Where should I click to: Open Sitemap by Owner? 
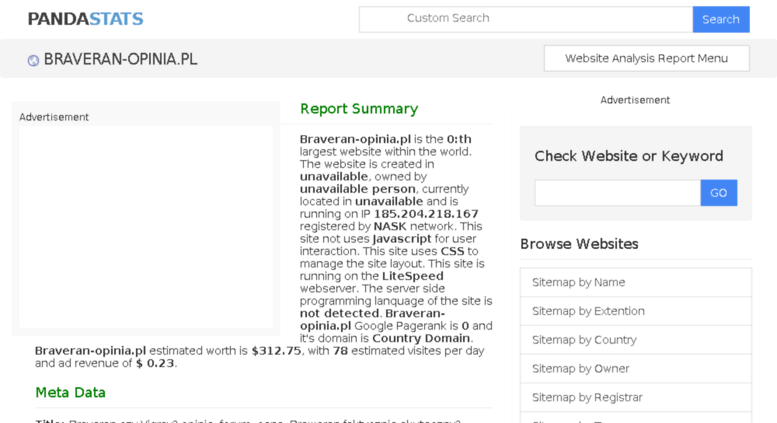tap(636, 369)
